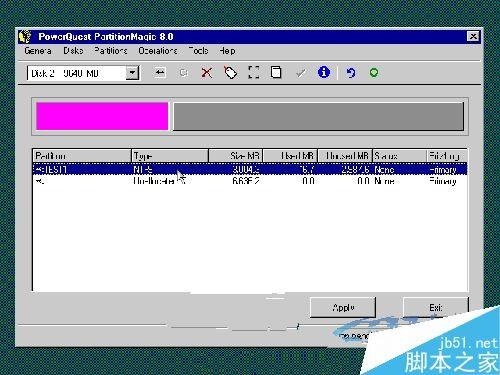Open the Tools menu
Image resolution: width=500 pixels, height=375 pixels.
click(198, 51)
